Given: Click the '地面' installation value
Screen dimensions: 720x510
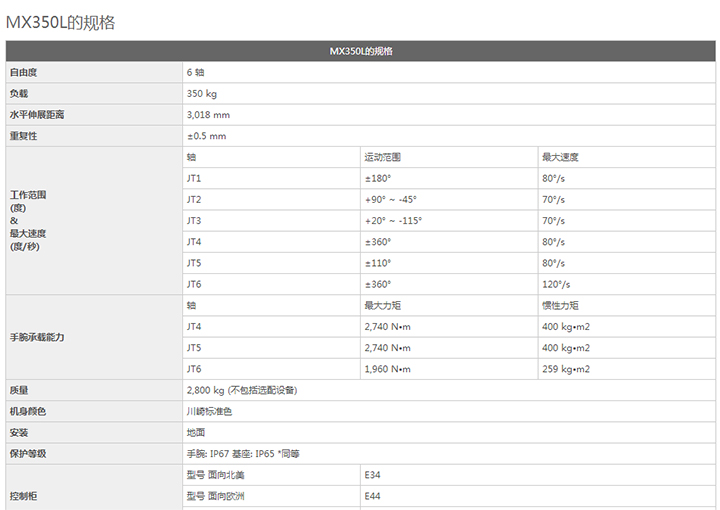Looking at the screenshot, I should click(196, 432).
